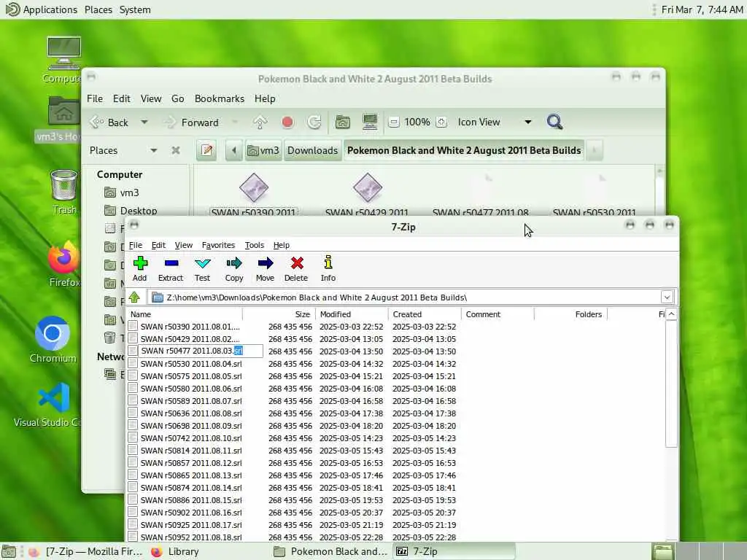The image size is (747, 560).
Task: Open the Bookmarks menu in file manager
Action: coord(219,98)
